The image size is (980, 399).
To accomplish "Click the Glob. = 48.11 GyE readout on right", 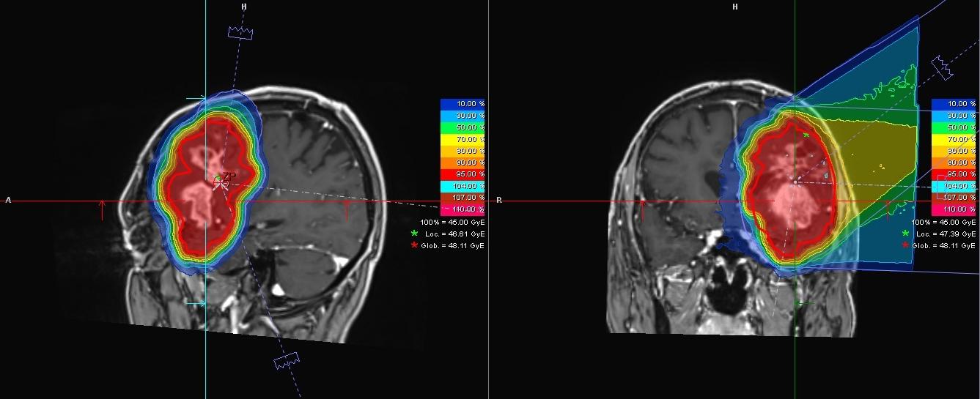I will coord(946,245).
